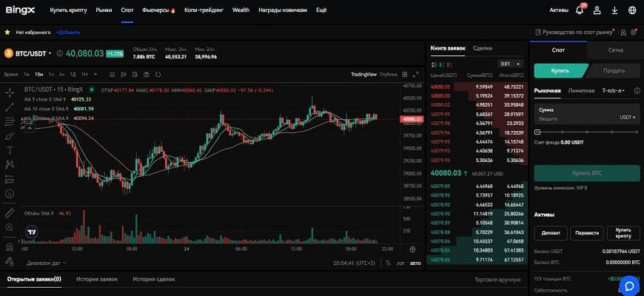Click the Перевести button
Viewport: 644px width, 296px height.
click(587, 232)
